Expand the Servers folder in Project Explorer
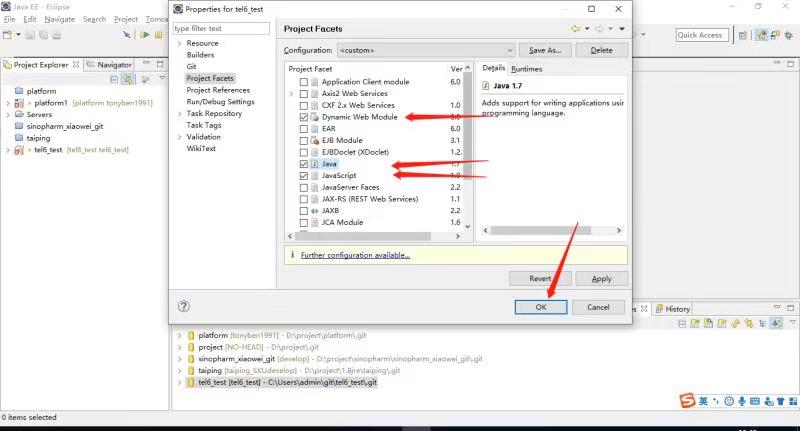The image size is (800, 431). [8, 115]
